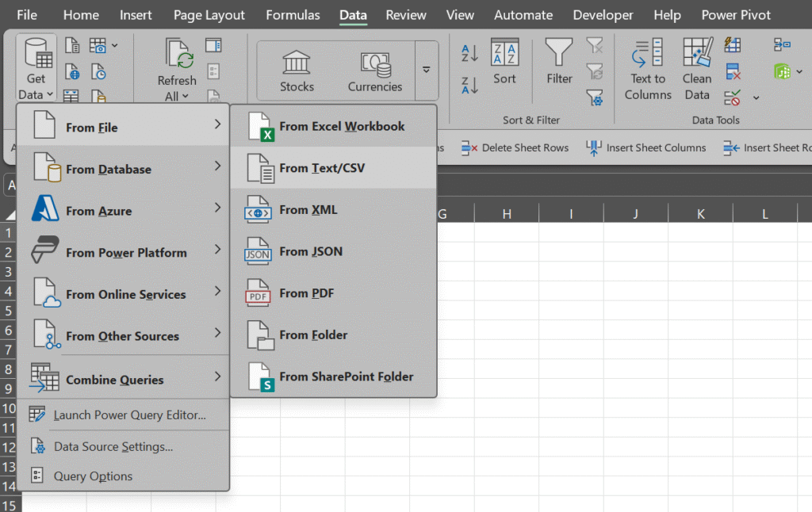Open the Refresh All dropdown arrow

pos(185,96)
